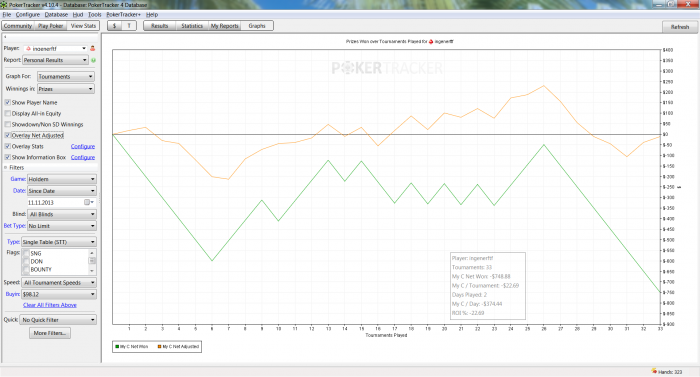Enable Display All-in Equity

[8, 113]
